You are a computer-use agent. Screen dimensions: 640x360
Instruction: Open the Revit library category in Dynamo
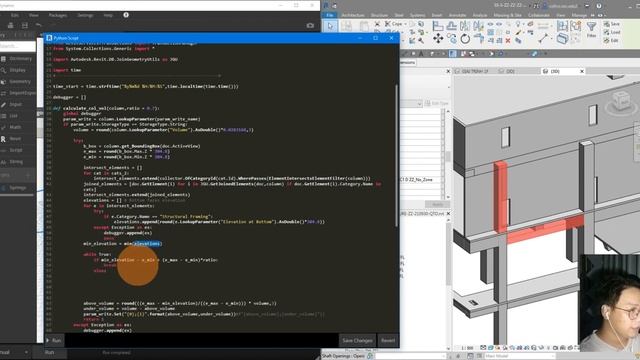click(17, 139)
